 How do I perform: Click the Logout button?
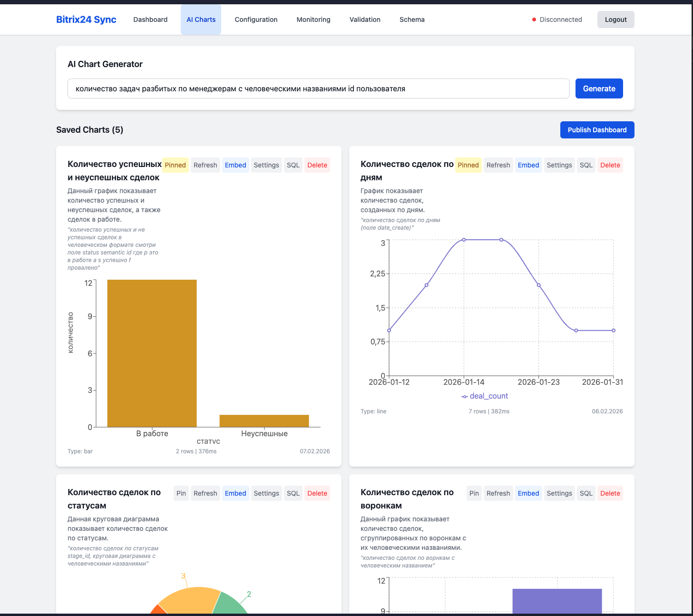(615, 20)
